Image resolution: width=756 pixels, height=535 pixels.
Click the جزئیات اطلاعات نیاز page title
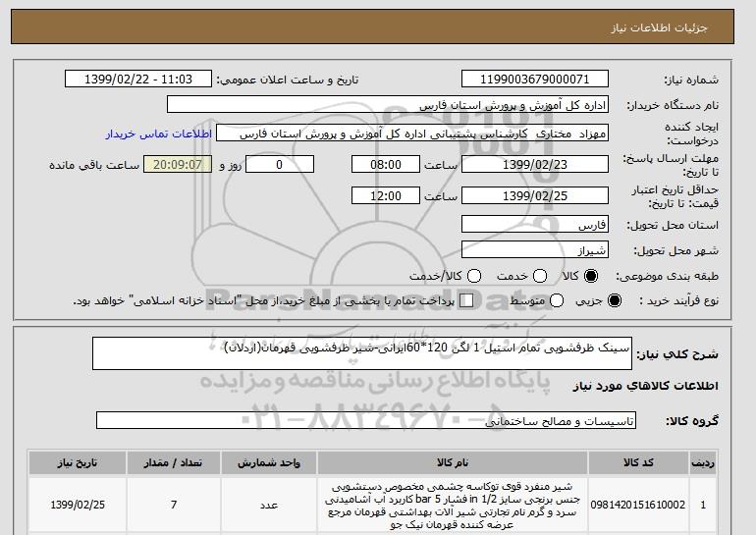click(x=659, y=27)
